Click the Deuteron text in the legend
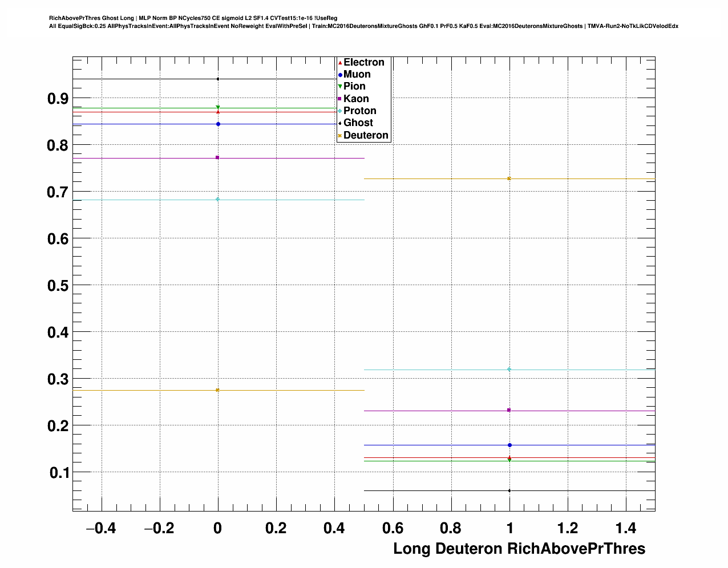The height and width of the screenshot is (568, 728). [x=366, y=135]
